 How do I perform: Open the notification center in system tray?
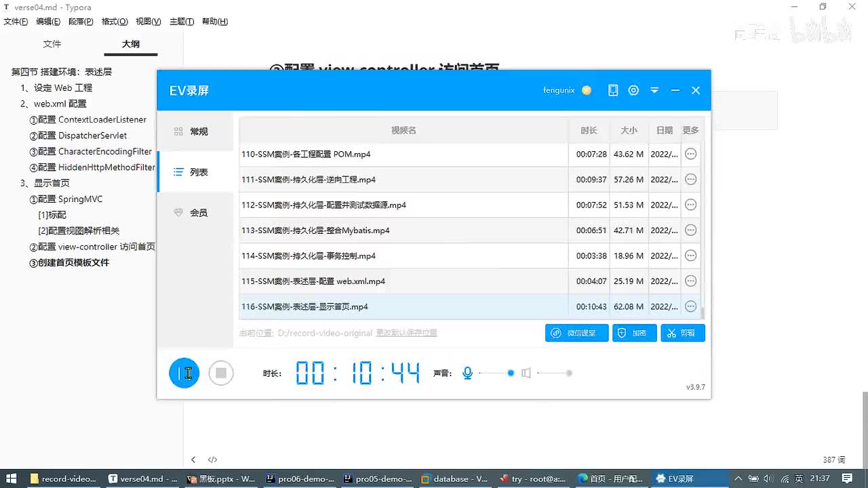tap(847, 479)
